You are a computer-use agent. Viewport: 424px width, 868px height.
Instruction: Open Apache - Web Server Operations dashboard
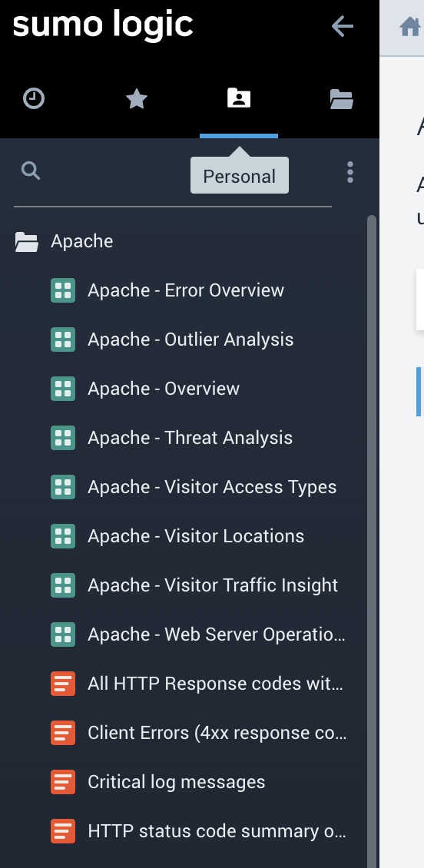[x=217, y=635]
